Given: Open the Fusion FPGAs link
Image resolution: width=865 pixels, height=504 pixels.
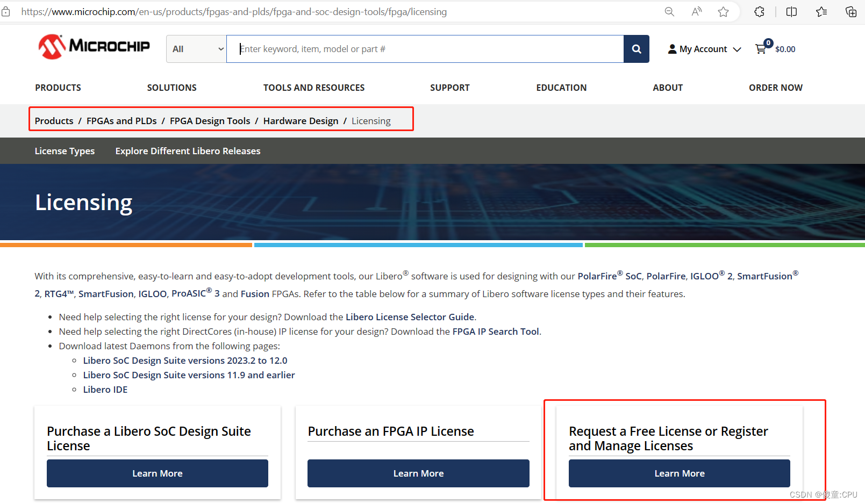Looking at the screenshot, I should click(255, 294).
